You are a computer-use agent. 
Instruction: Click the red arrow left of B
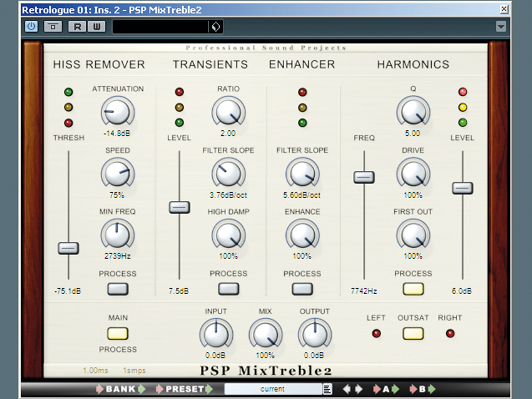click(413, 389)
